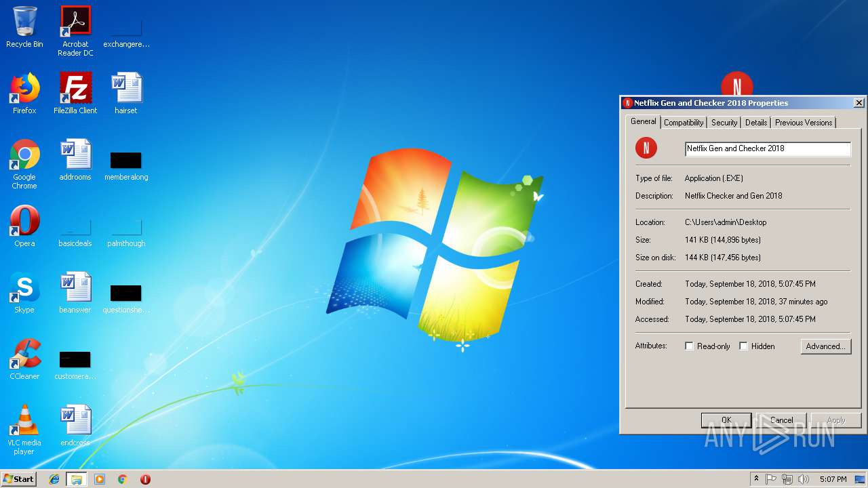
Task: Select the Netflix icon on the desktop
Action: (x=737, y=84)
